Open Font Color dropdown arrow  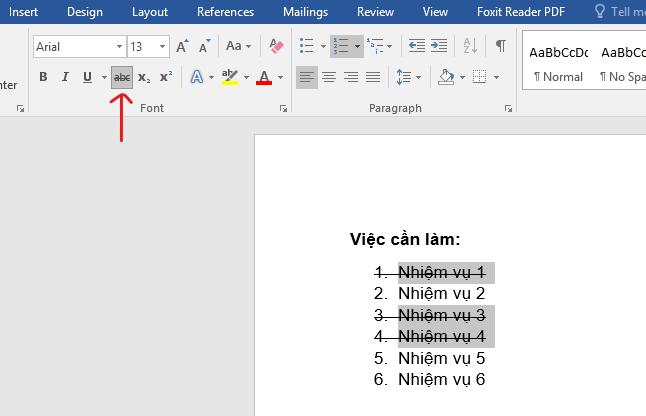pos(281,77)
